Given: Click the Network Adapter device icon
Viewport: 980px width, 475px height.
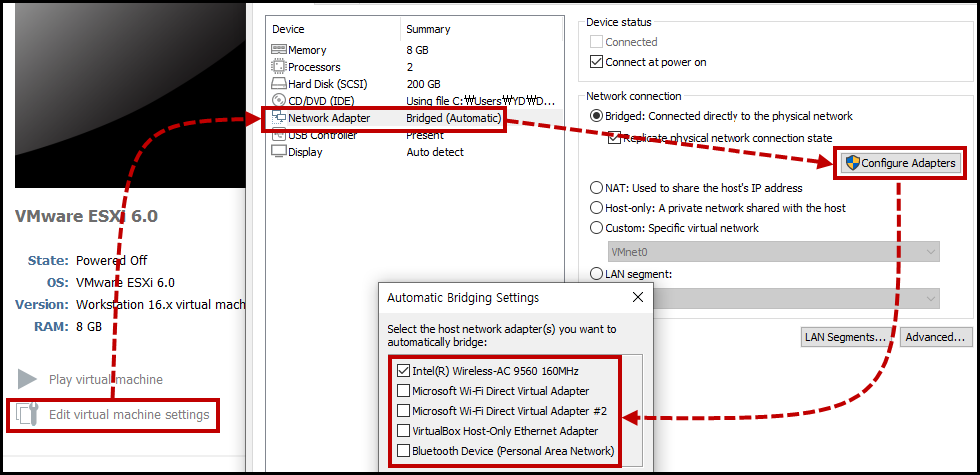Looking at the screenshot, I should tap(279, 118).
